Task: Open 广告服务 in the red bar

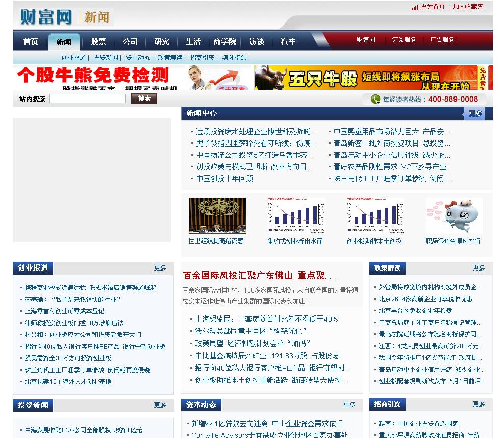Action: pos(442,39)
